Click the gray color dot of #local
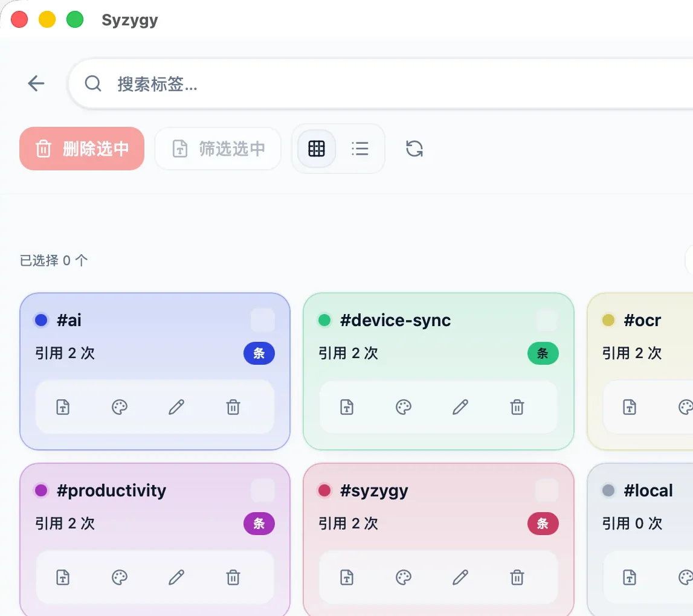 coord(608,490)
